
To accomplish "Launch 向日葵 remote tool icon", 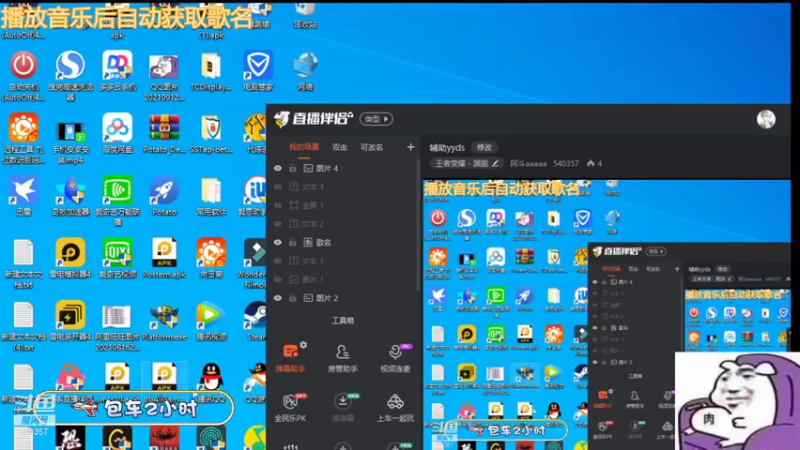I will coord(211,258).
